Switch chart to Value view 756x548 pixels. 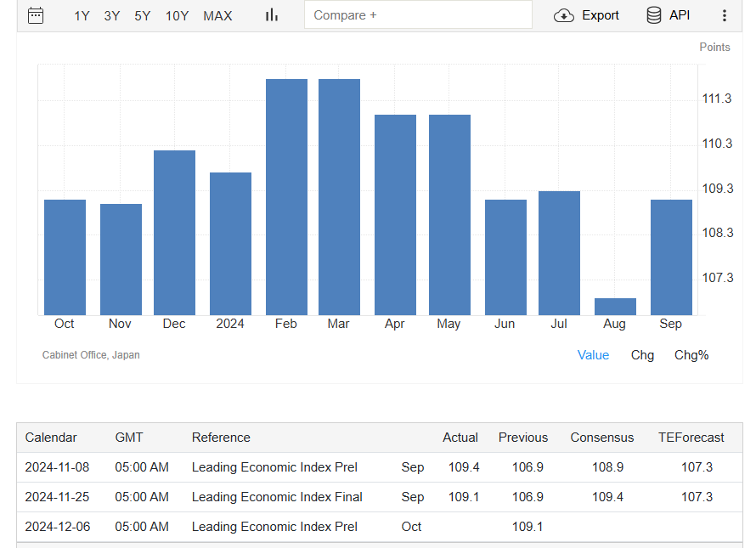coord(593,355)
